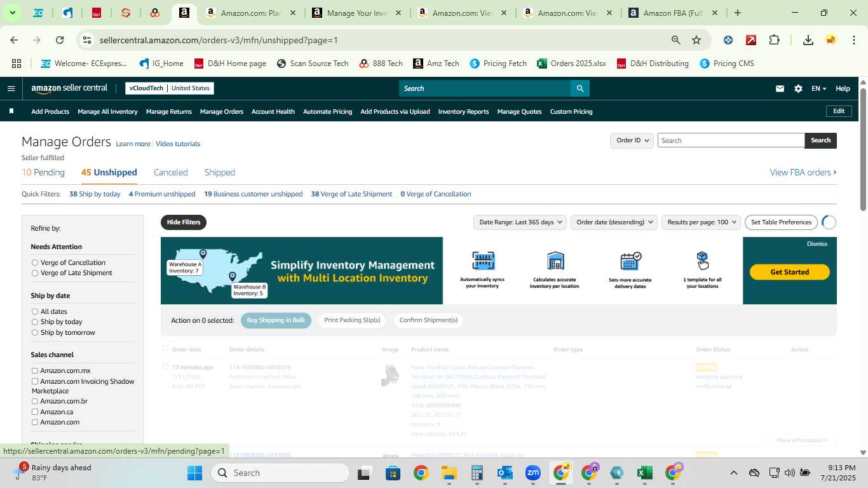Click the Windows Start button
The image size is (868, 488).
click(x=194, y=473)
